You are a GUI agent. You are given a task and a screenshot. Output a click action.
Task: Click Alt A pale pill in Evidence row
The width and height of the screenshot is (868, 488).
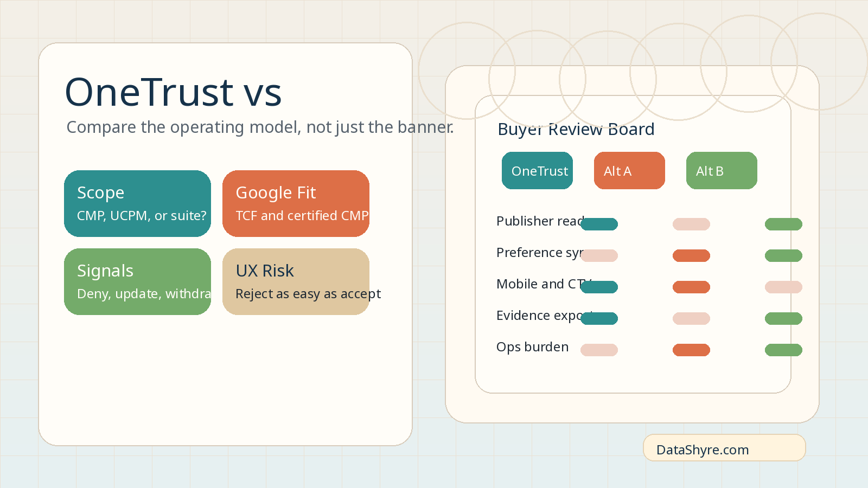pyautogui.click(x=691, y=318)
